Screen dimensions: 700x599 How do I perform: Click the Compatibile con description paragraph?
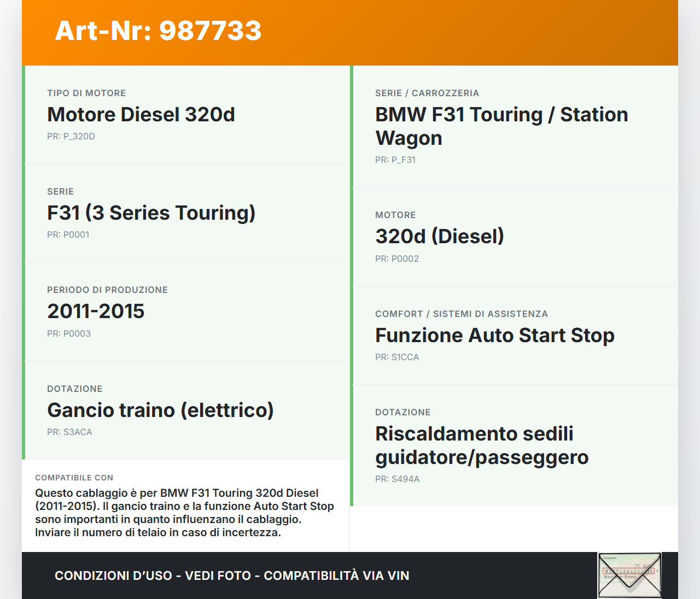184,513
